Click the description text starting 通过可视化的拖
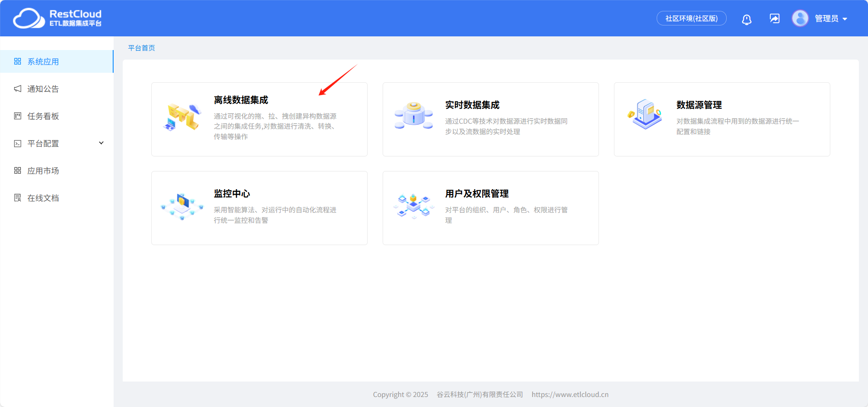868x407 pixels. tap(275, 126)
